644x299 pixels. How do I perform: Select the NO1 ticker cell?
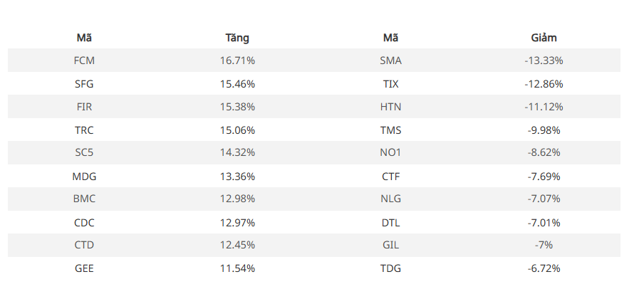[390, 152]
